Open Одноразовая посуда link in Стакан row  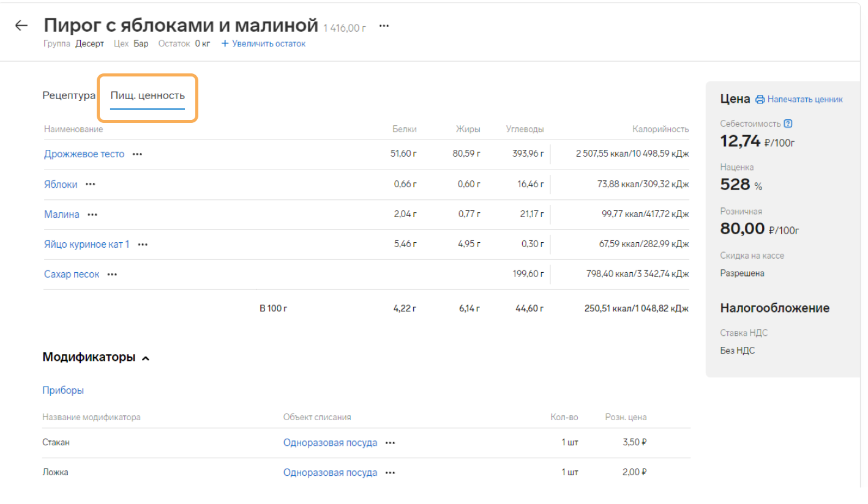(330, 443)
